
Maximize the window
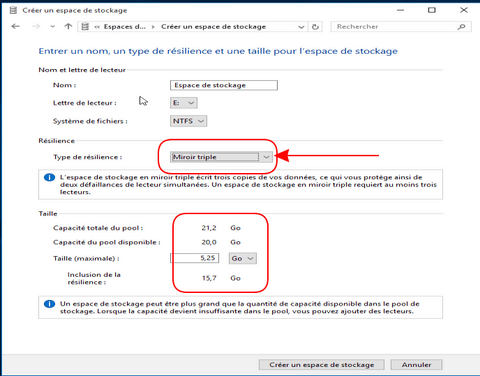pos(432,10)
